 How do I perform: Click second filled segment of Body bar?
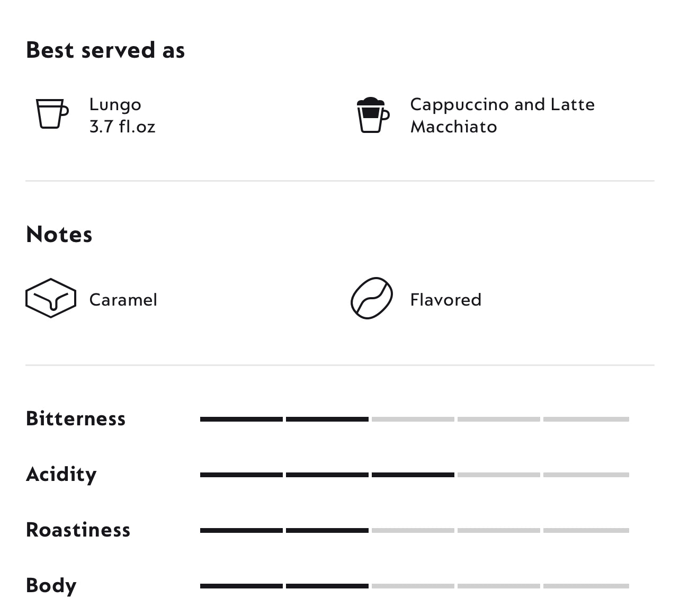tap(327, 586)
